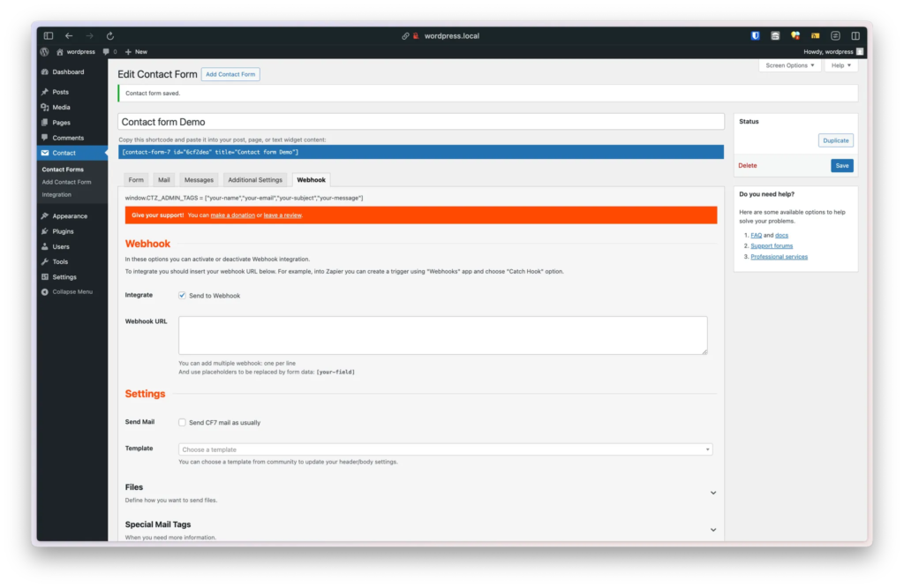Screen dimensions: 904x588
Task: Click the Media sidebar icon
Action: coord(45,107)
